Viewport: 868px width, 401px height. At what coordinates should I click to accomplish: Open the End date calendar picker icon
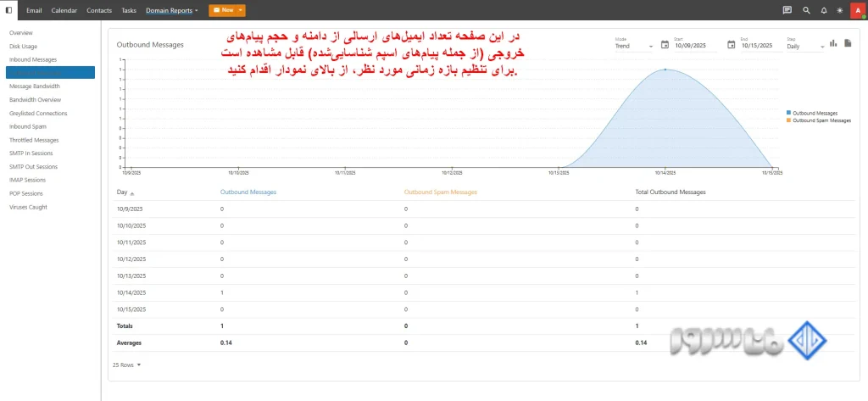click(x=732, y=44)
